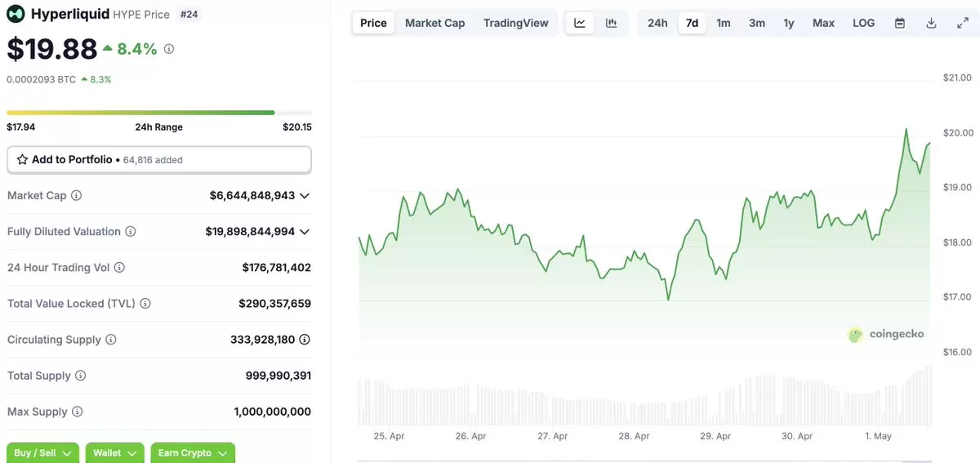
Task: Click the 999,990,391 total supply value
Action: click(278, 376)
